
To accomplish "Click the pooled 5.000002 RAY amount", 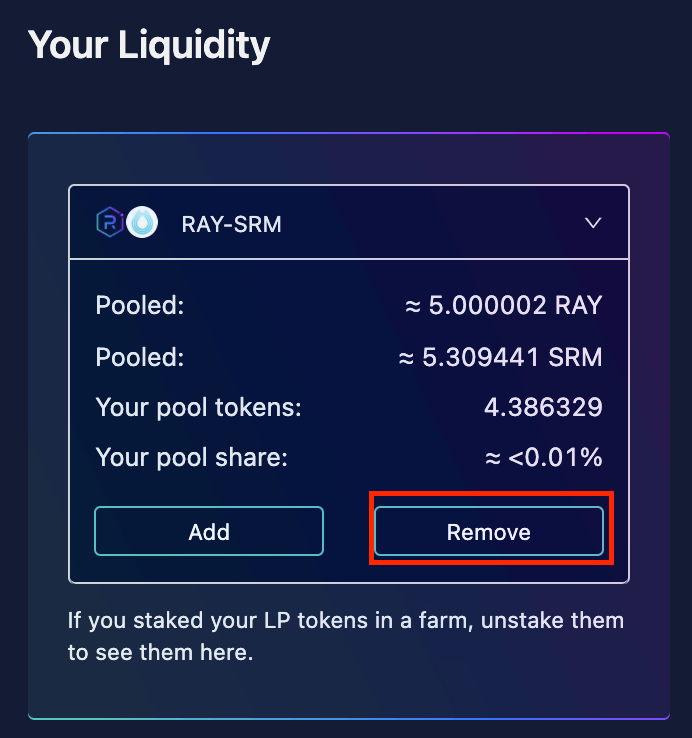I will 503,305.
